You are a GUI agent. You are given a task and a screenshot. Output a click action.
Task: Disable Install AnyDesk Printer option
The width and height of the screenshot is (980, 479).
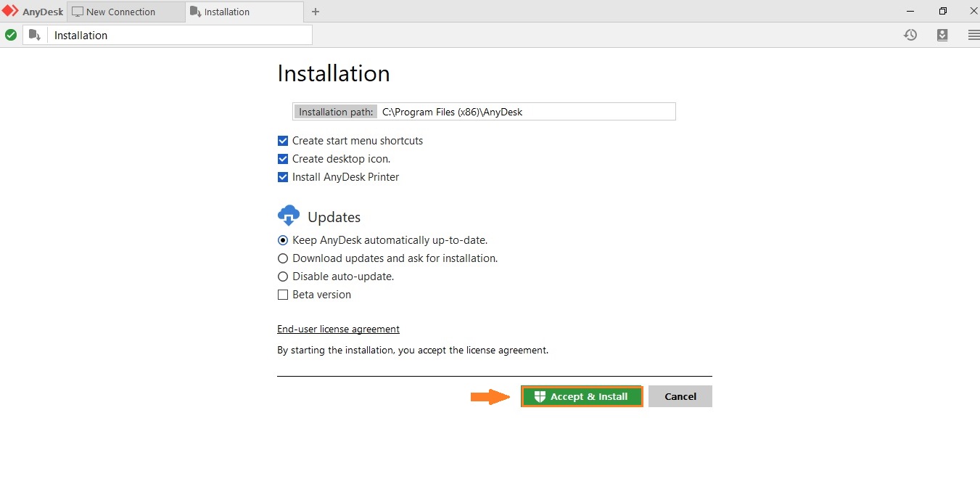[x=283, y=177]
